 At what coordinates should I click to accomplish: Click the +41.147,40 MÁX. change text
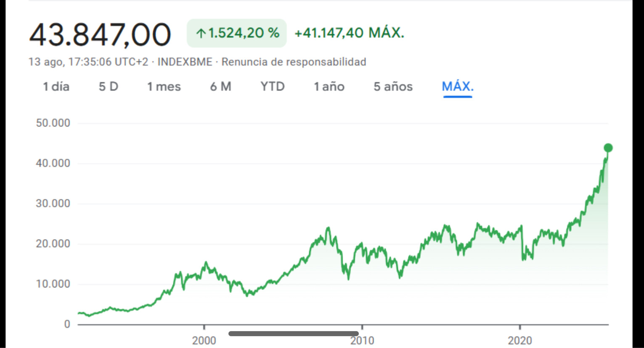point(349,33)
